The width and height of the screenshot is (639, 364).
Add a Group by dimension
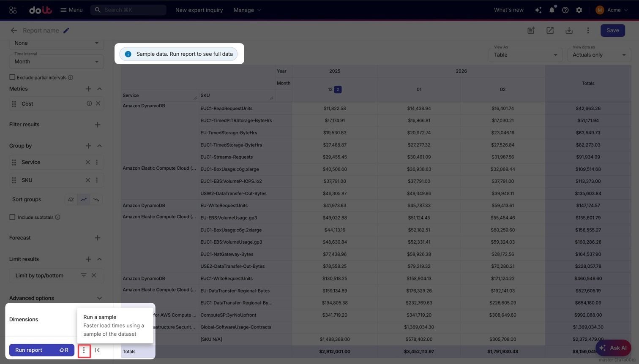(x=88, y=146)
